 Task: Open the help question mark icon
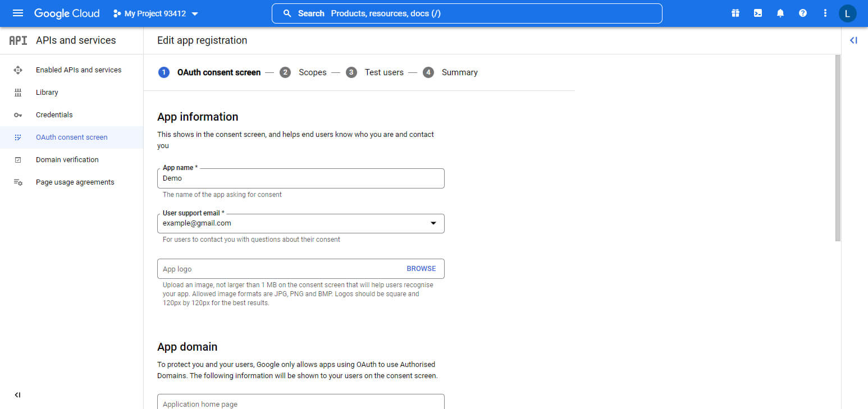coord(803,13)
